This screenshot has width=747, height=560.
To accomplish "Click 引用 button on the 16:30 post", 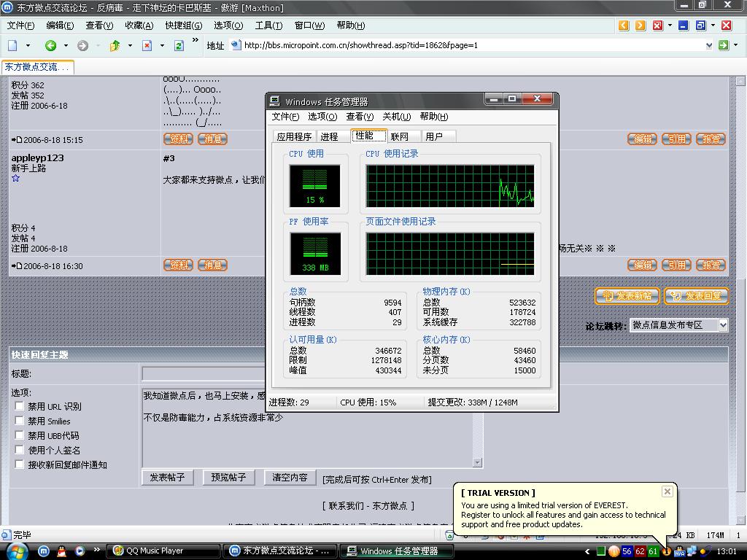I will click(676, 265).
